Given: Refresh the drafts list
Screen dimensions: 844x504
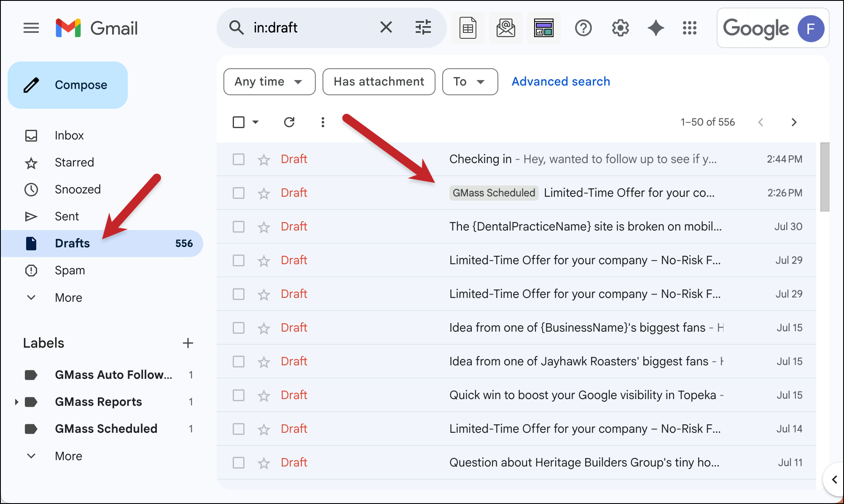Looking at the screenshot, I should tap(289, 122).
